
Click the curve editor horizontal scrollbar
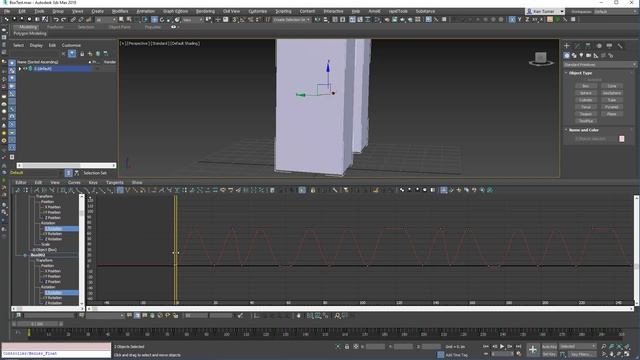click(x=360, y=309)
